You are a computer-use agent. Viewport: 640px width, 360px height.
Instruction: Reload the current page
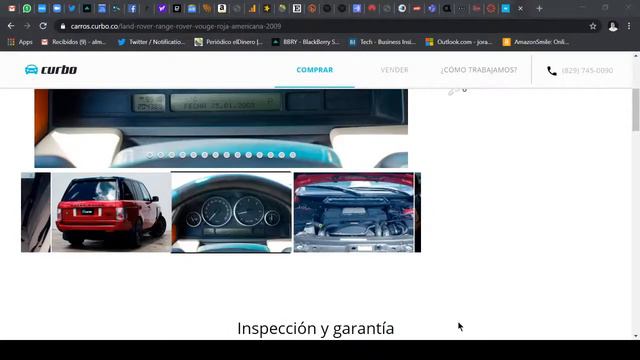tap(43, 26)
